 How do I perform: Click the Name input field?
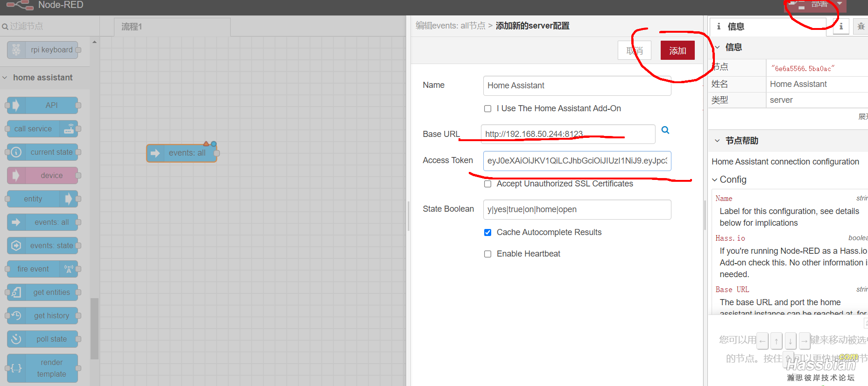pos(577,86)
